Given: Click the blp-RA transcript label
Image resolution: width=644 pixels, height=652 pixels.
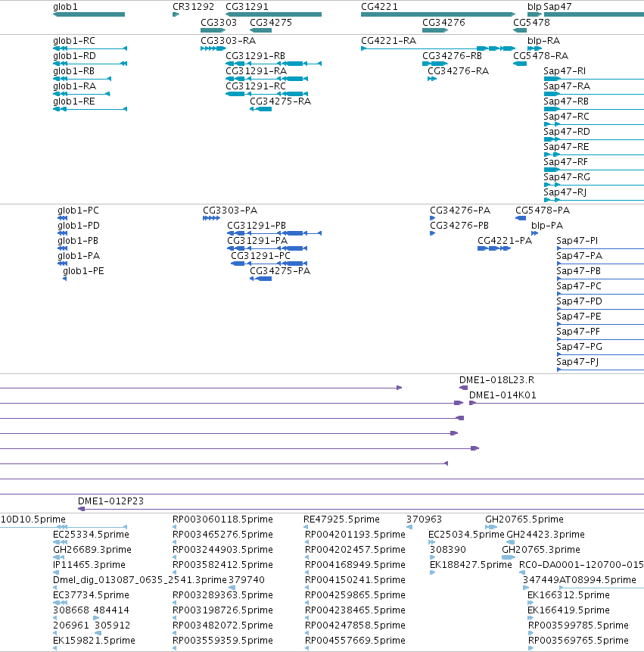Looking at the screenshot, I should tap(543, 41).
